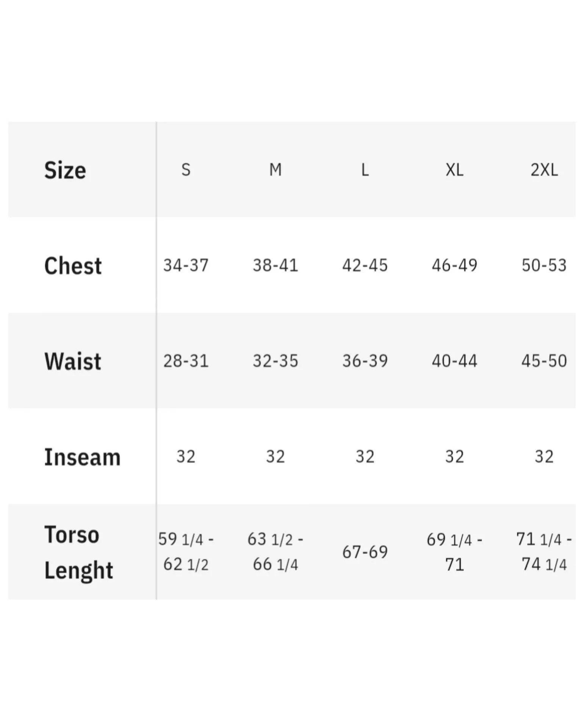Select the S size column header
The image size is (582, 728).
pos(186,169)
